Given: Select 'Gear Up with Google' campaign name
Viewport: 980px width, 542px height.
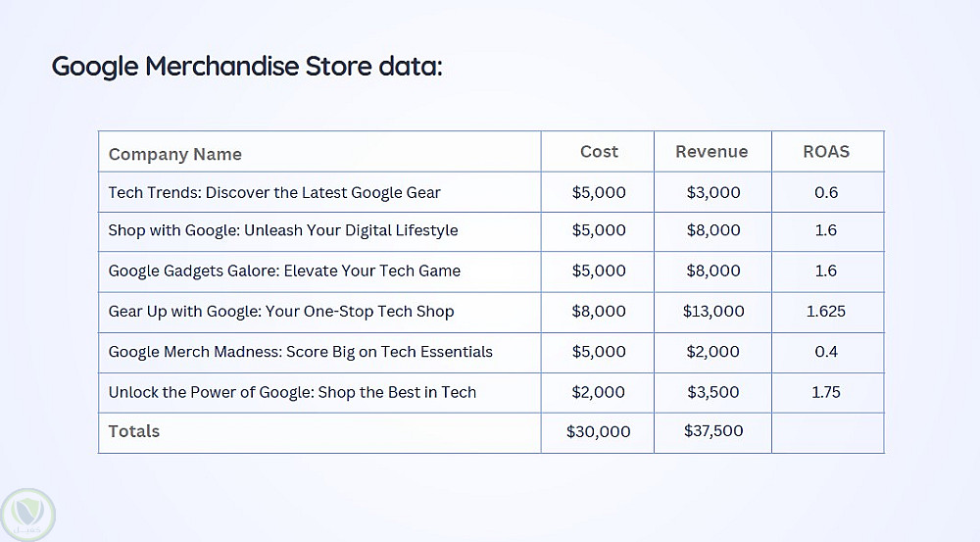Looking at the screenshot, I should 281,312.
